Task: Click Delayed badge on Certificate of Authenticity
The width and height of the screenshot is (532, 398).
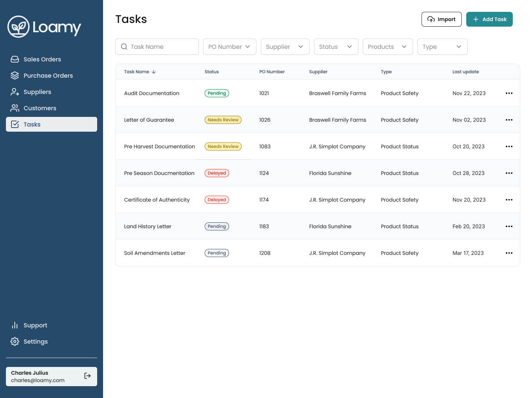Action: pyautogui.click(x=217, y=200)
